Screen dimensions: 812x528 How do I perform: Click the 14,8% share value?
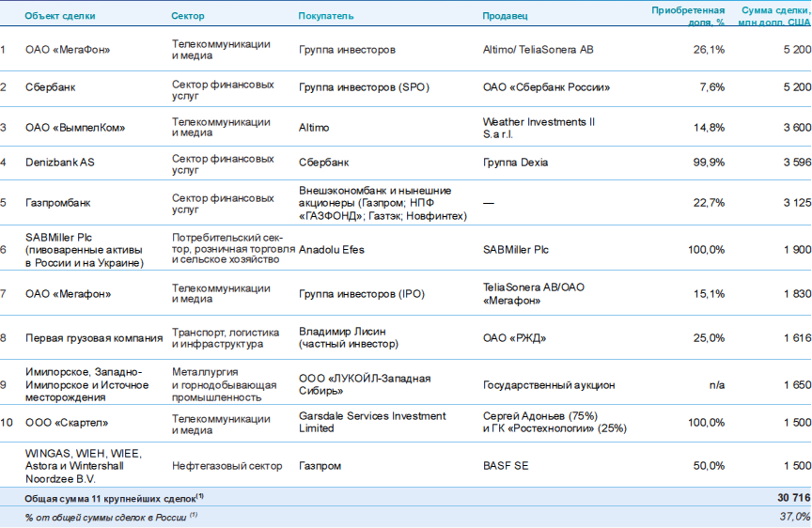tap(709, 128)
